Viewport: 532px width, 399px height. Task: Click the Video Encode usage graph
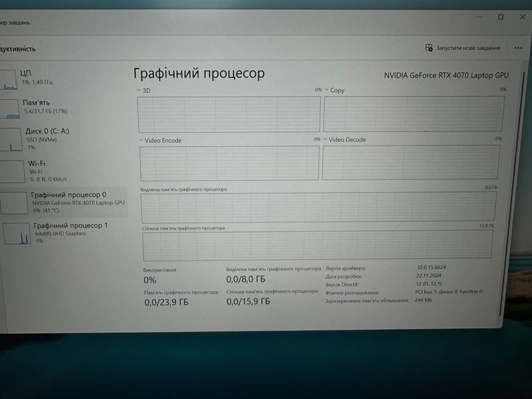[229, 163]
